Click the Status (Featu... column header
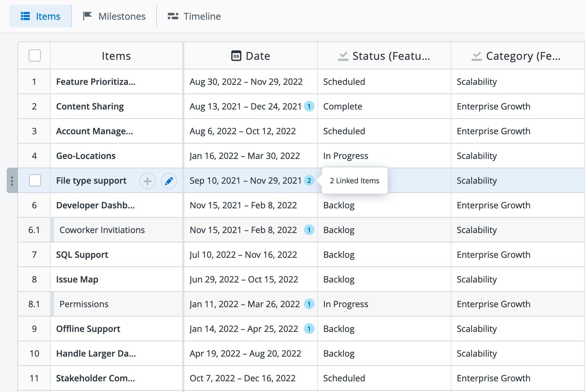This screenshot has width=585, height=392. (x=384, y=56)
